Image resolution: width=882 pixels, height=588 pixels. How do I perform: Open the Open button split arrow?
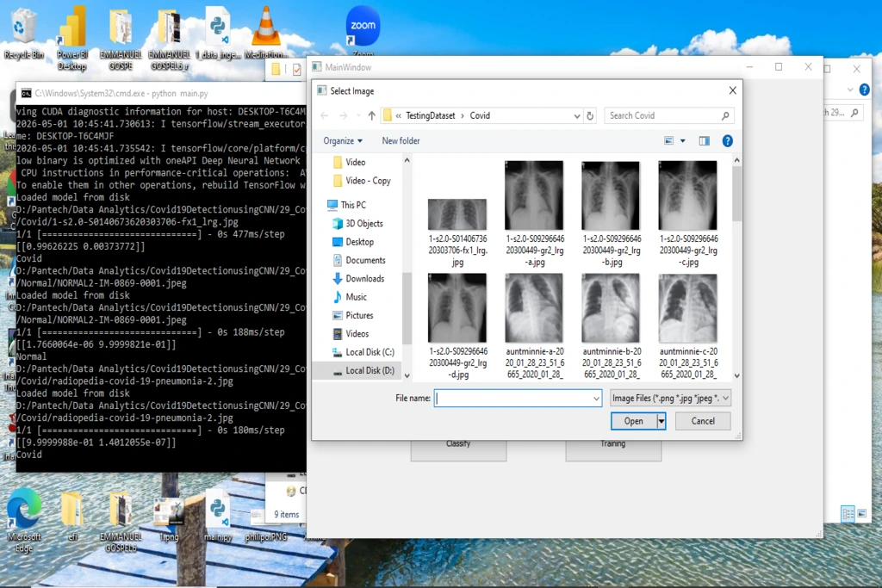click(x=661, y=421)
